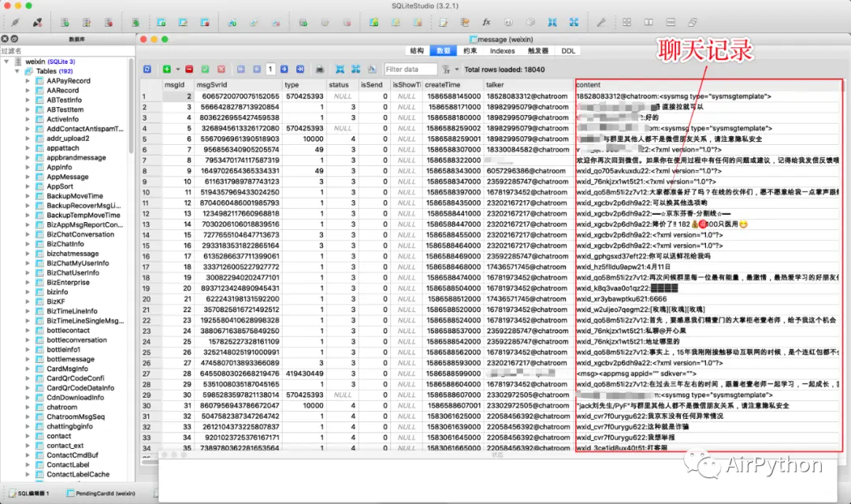
Task: Open the SQL editor from main toolbar
Action: pos(444,23)
